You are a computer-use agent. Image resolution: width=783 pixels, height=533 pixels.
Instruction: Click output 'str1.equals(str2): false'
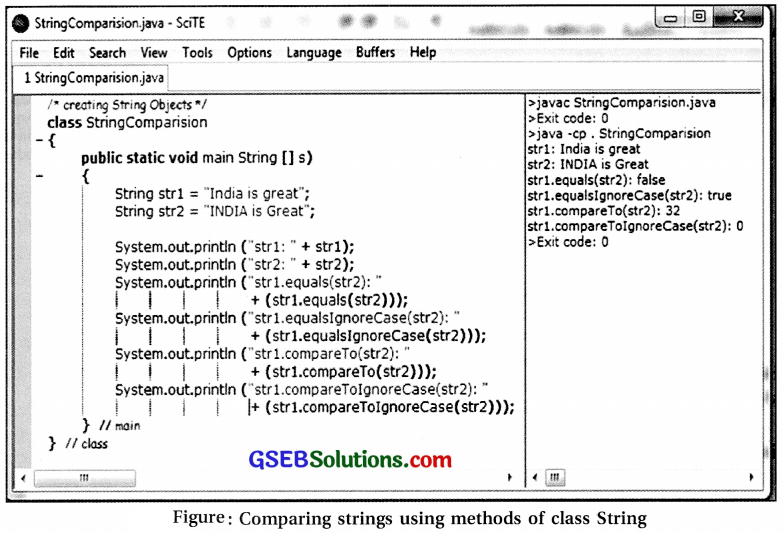[x=596, y=180]
